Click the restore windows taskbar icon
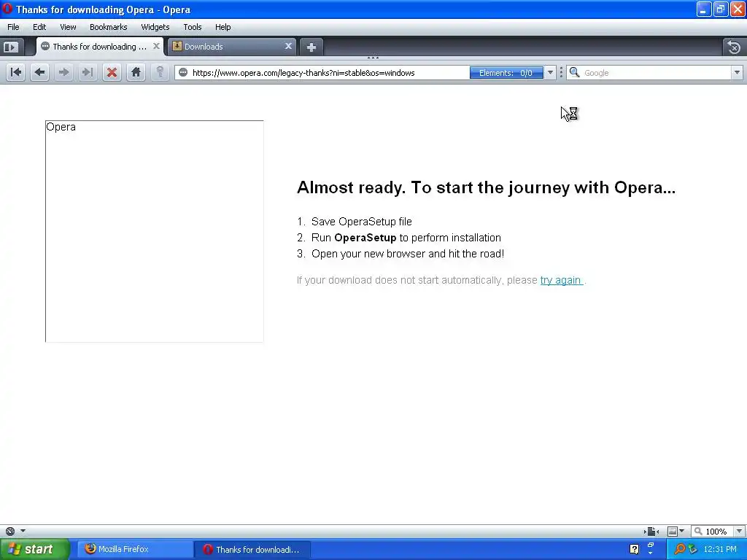 [651, 545]
